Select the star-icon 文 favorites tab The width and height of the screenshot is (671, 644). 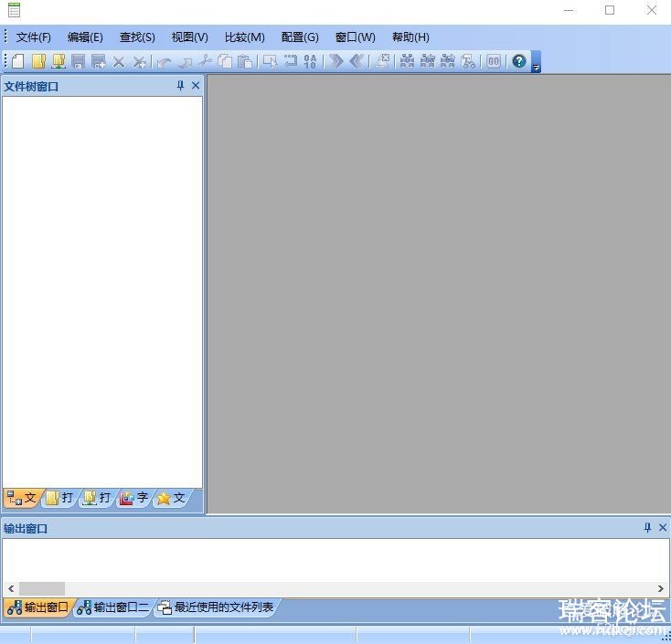171,498
